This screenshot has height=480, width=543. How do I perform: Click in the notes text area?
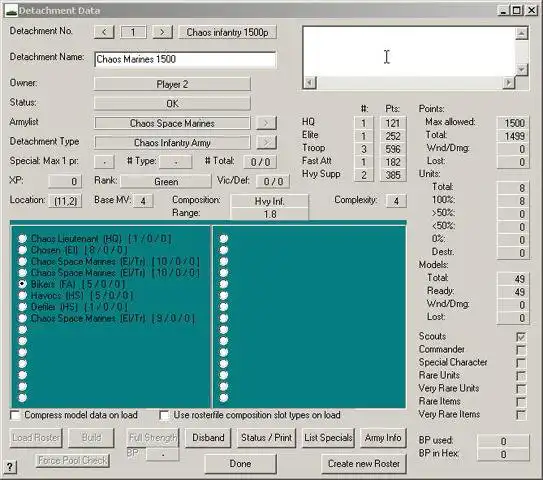(409, 52)
